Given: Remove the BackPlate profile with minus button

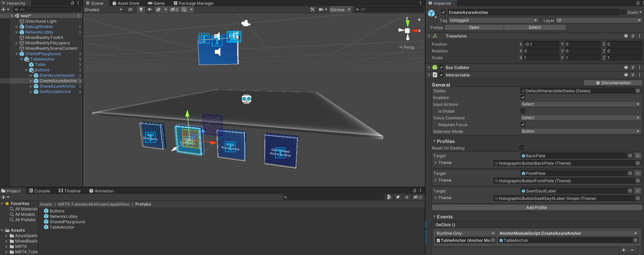Looking at the screenshot, I should click(638, 156).
